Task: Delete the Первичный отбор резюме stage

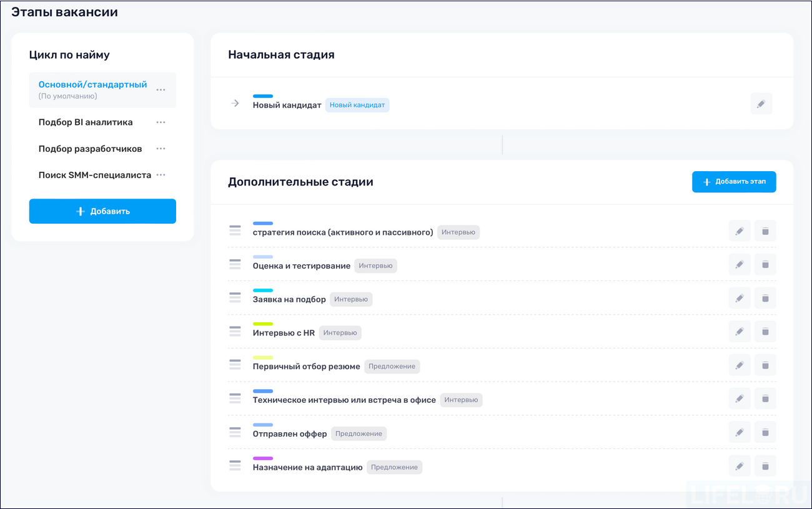Action: pos(765,365)
